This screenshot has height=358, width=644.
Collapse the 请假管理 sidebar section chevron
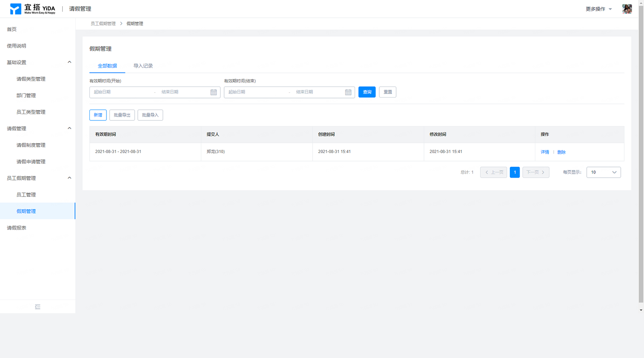pos(69,128)
